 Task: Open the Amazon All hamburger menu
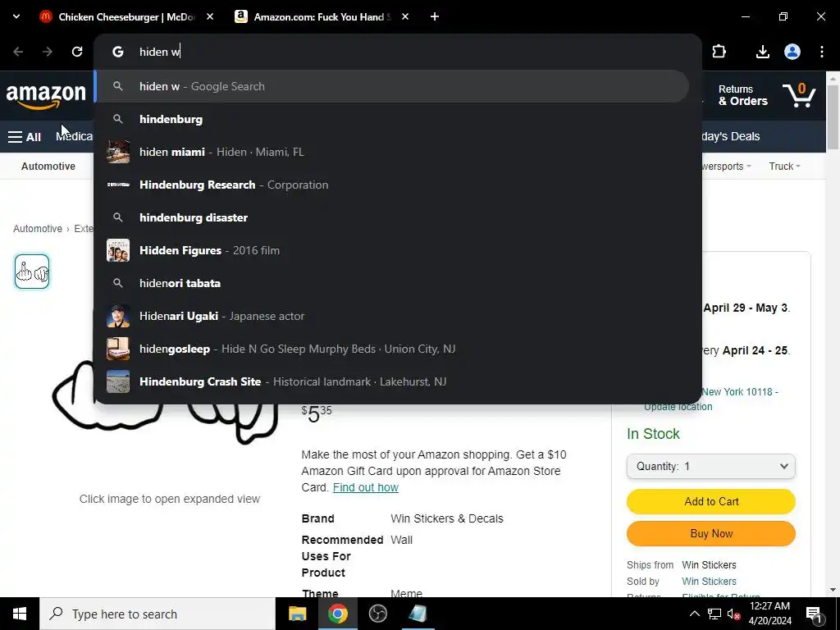(25, 137)
